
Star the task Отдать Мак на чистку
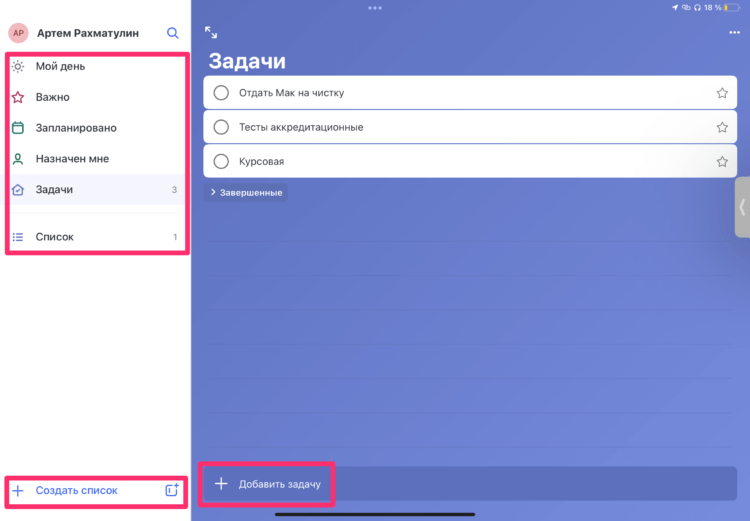tap(722, 93)
